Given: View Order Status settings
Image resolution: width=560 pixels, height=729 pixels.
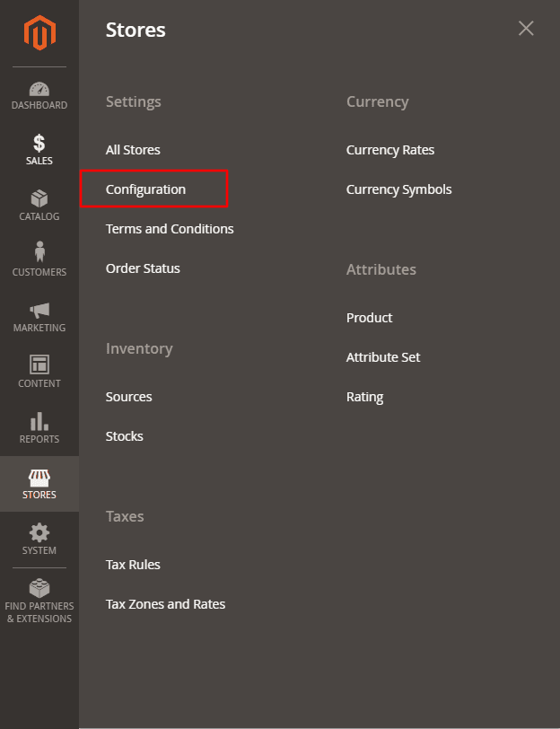Looking at the screenshot, I should click(x=143, y=268).
